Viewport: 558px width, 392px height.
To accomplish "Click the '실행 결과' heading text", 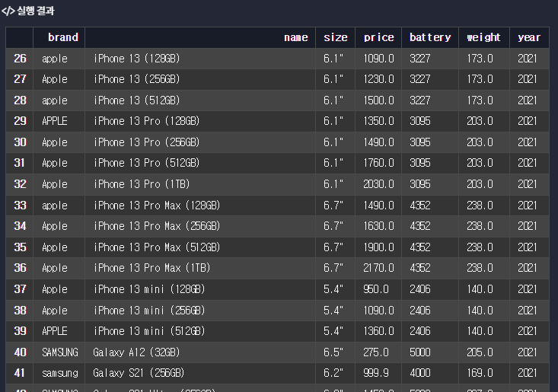I will 36,11.
